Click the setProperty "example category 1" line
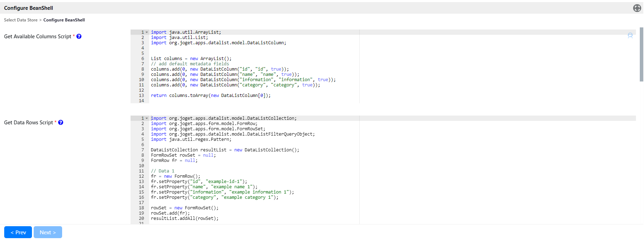644x242 pixels. tap(215, 197)
